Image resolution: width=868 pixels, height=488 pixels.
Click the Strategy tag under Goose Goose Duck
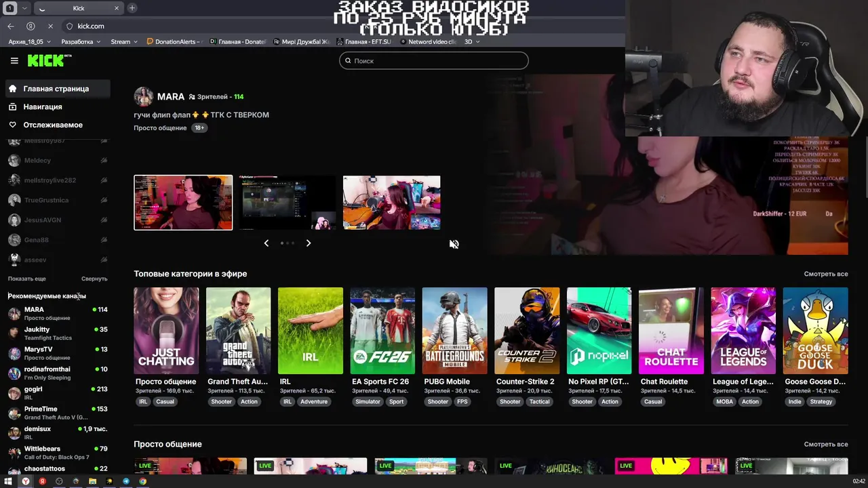tap(821, 401)
